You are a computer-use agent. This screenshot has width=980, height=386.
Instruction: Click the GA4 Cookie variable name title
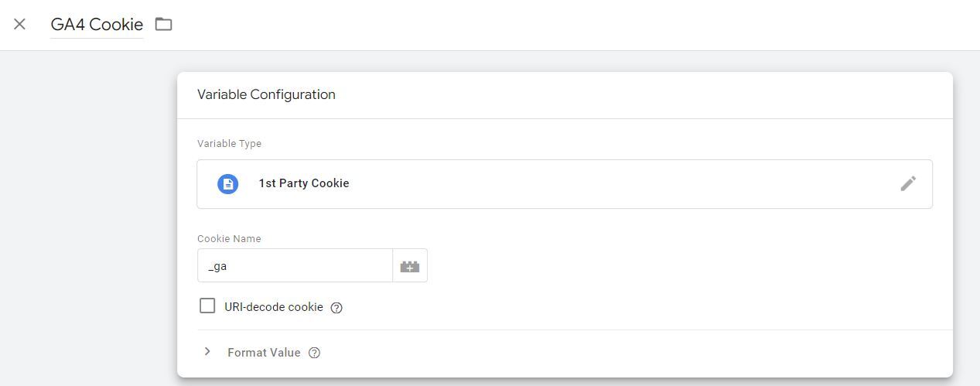click(x=97, y=25)
